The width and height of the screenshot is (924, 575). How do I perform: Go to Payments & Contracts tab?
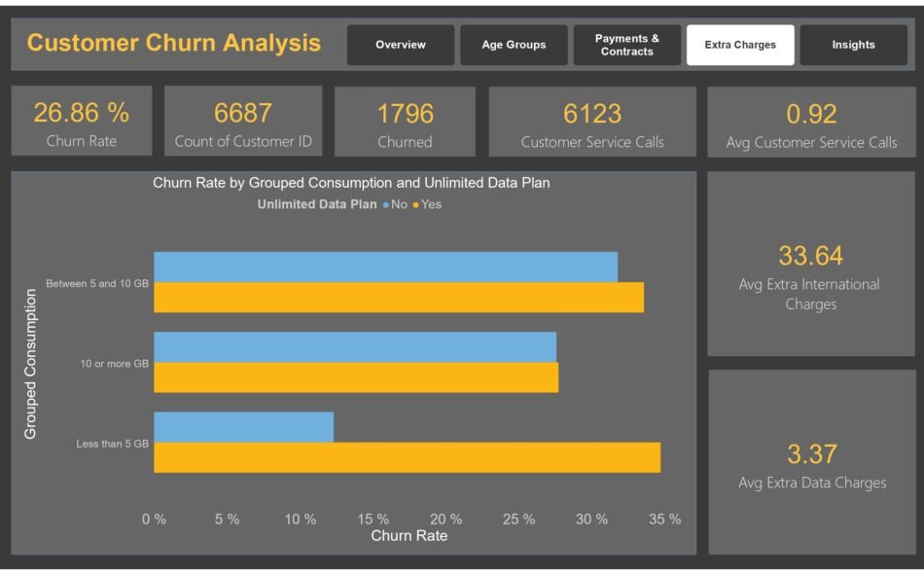pyautogui.click(x=626, y=45)
